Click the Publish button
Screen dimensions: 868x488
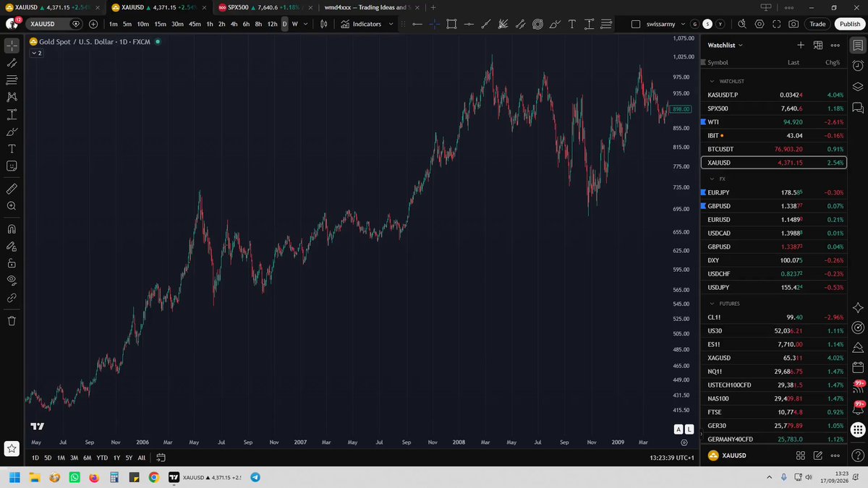point(849,24)
